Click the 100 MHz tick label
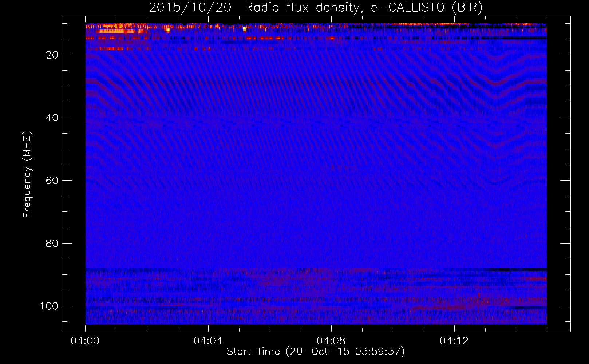589x364 pixels. [x=49, y=306]
